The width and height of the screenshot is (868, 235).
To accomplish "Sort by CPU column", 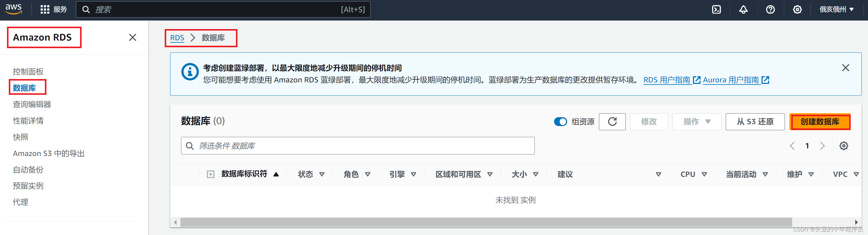I will point(694,174).
